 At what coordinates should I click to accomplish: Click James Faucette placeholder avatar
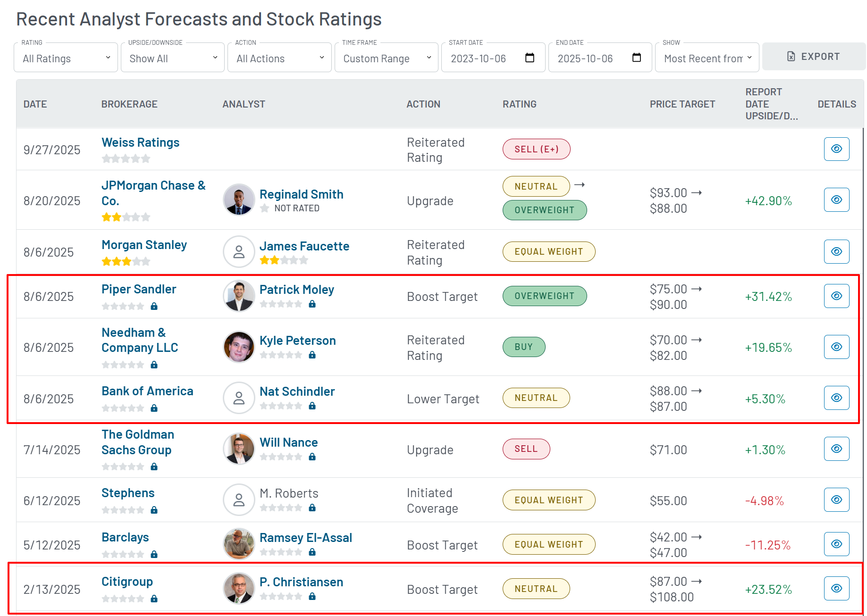click(x=239, y=252)
